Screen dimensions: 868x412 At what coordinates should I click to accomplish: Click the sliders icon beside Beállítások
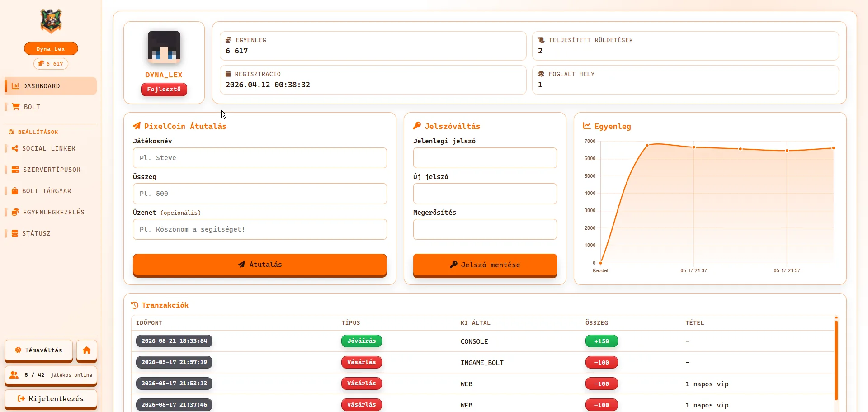pyautogui.click(x=12, y=132)
